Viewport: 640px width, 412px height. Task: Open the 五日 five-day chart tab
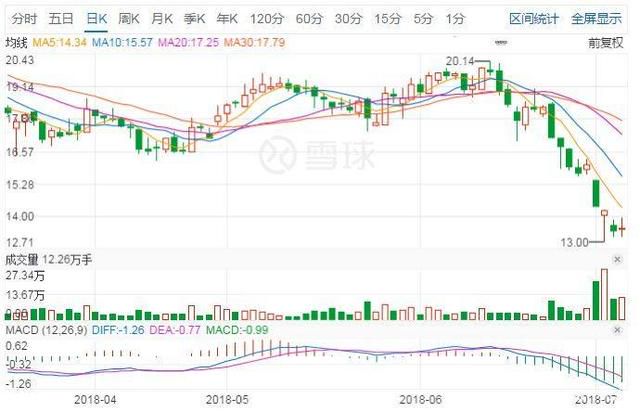coord(61,18)
